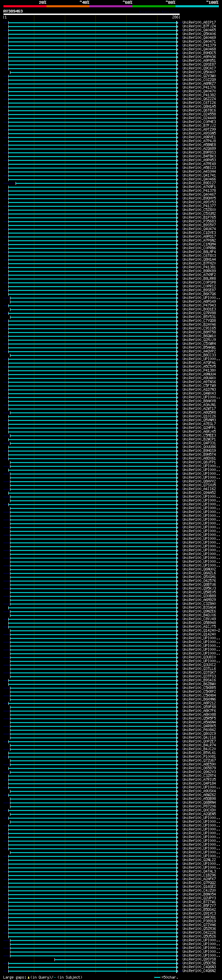Click label UniRef100_B9S4I6
This screenshot has width=222, height=980.
tap(199, 680)
